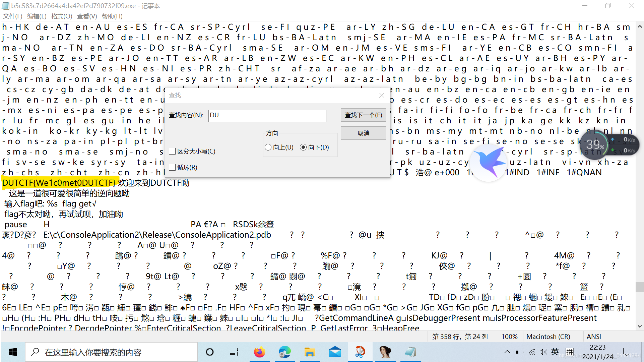Click the Snipping tool taskbar icon

pyautogui.click(x=360, y=352)
